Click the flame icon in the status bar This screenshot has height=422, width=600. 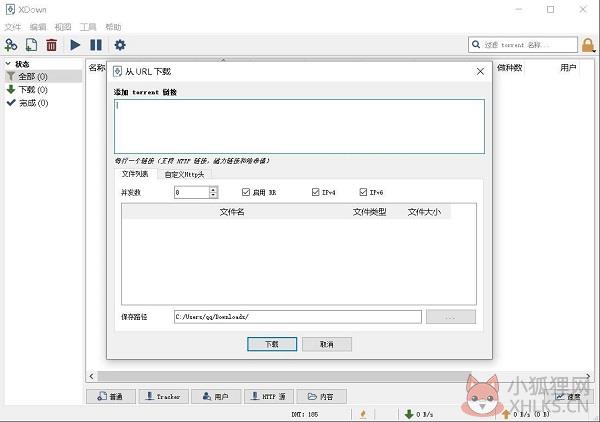(x=363, y=414)
